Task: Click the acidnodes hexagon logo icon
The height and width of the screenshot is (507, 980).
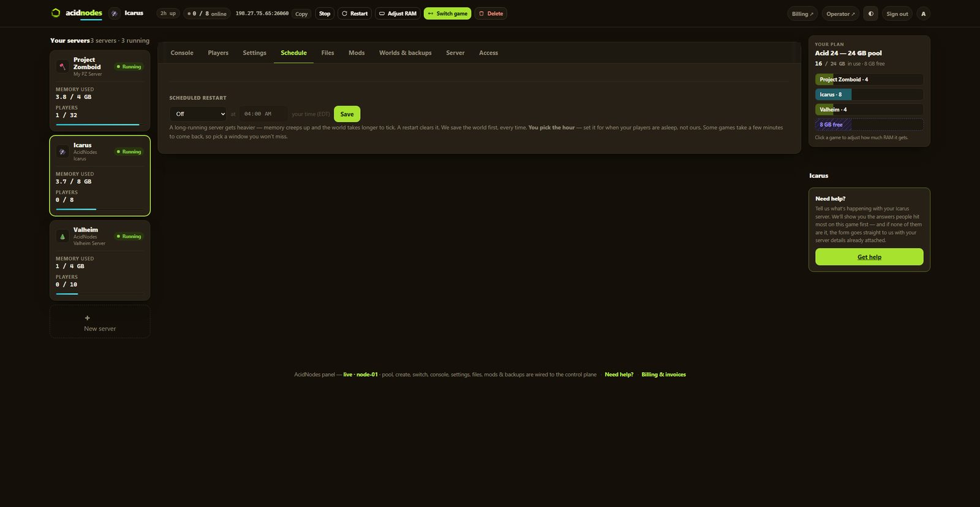Action: (56, 13)
